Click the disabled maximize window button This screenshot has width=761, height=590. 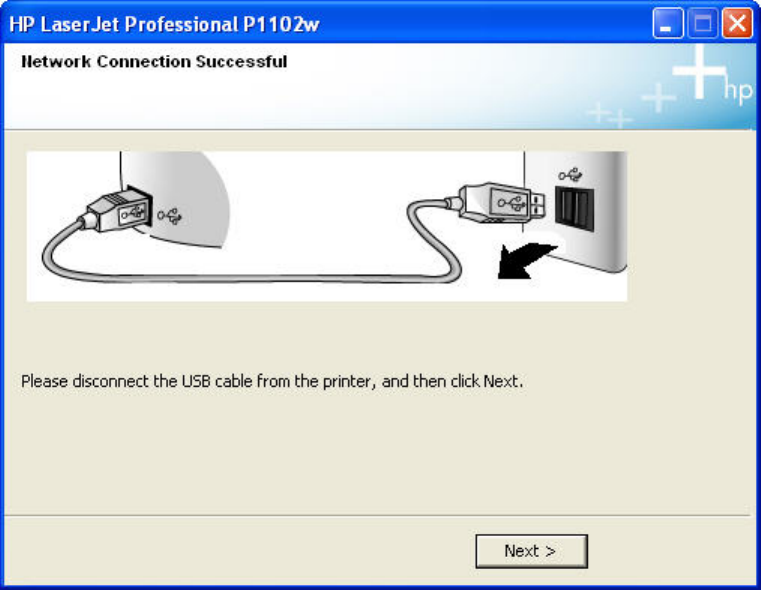(x=703, y=23)
